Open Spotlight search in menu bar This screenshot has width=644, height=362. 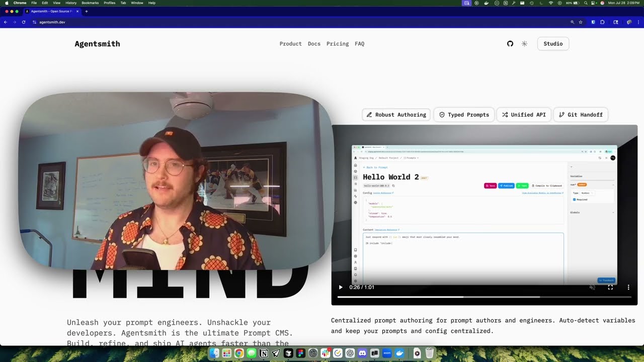click(586, 3)
